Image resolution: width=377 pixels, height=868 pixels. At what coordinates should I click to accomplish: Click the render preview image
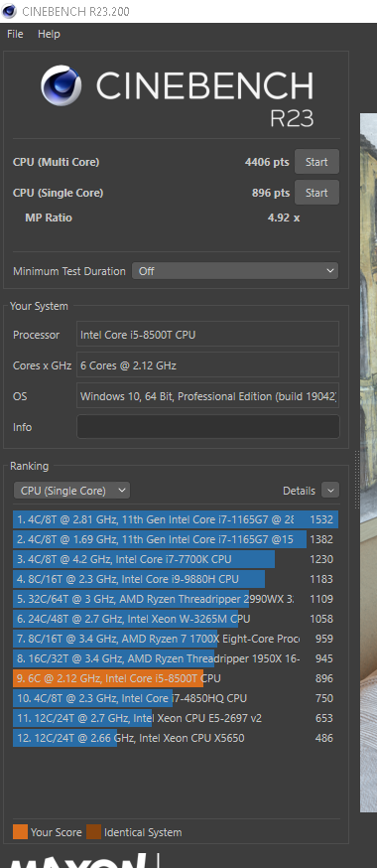pos(368,462)
